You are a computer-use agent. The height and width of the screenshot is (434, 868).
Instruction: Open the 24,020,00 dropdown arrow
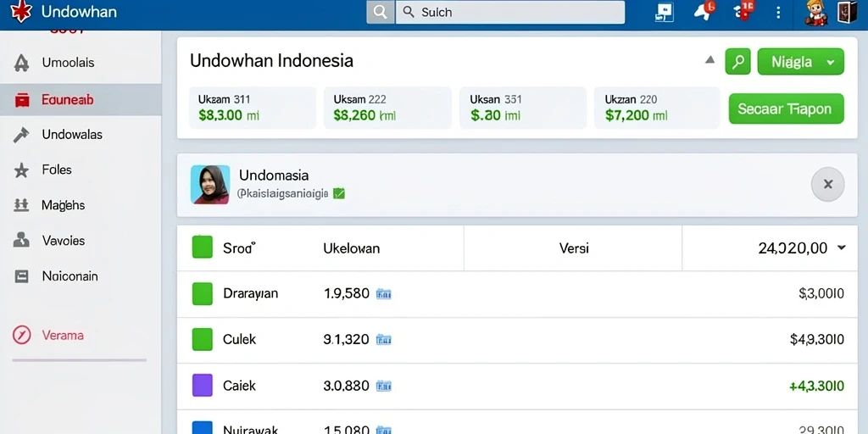(x=842, y=248)
